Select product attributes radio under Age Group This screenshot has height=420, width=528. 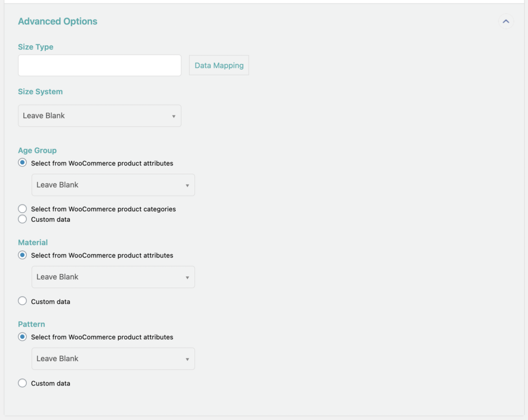22,162
